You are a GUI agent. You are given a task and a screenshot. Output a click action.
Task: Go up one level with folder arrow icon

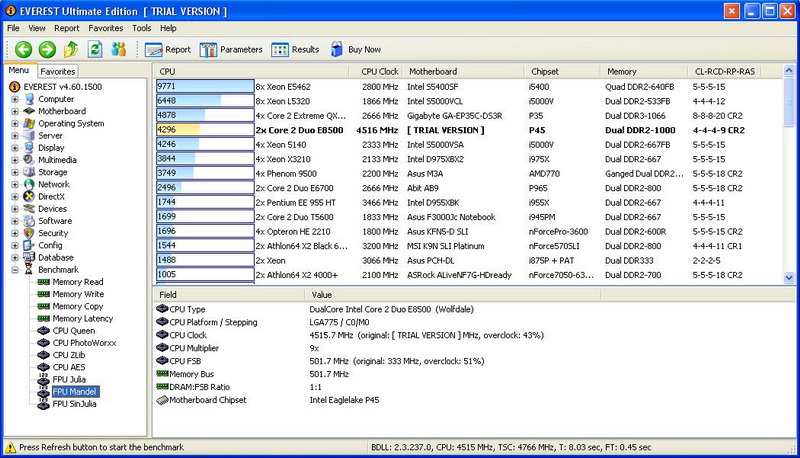pyautogui.click(x=71, y=49)
